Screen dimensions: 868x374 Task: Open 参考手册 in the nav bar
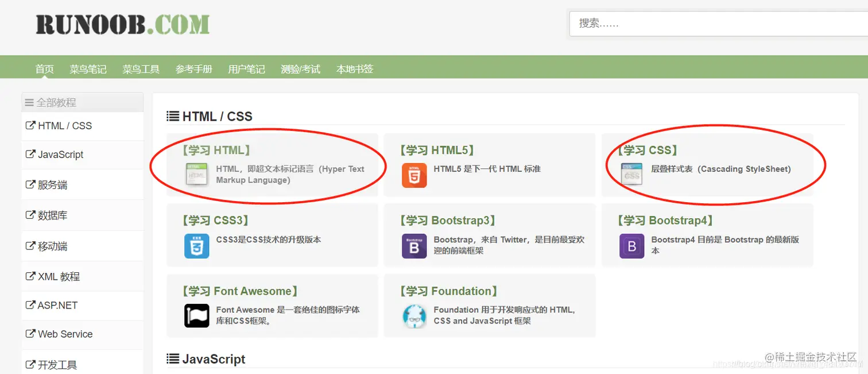(x=194, y=69)
